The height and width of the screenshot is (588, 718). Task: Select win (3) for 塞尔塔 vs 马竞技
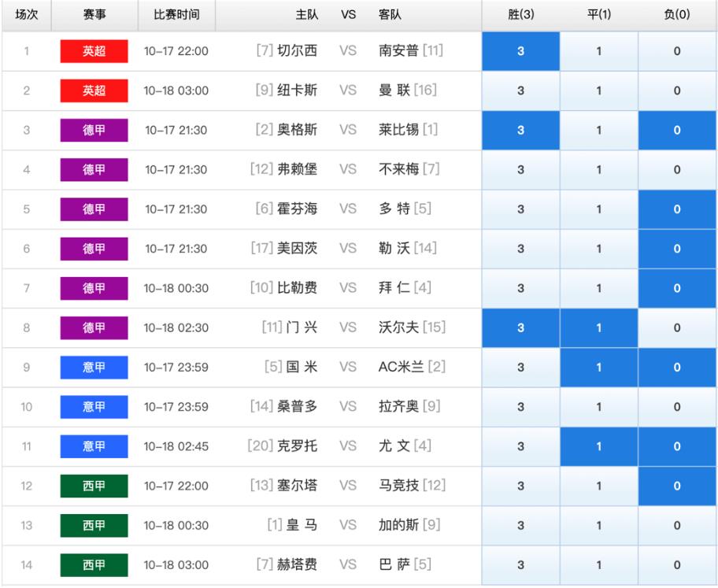tap(520, 486)
